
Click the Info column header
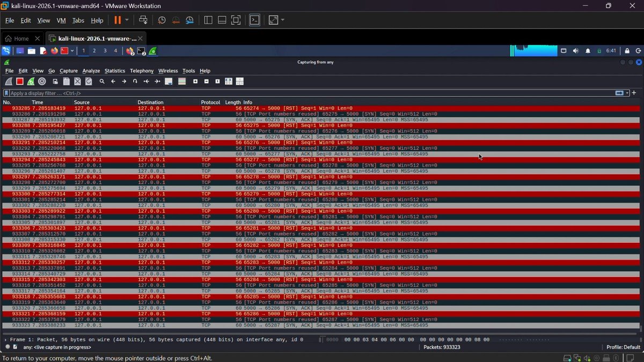247,102
